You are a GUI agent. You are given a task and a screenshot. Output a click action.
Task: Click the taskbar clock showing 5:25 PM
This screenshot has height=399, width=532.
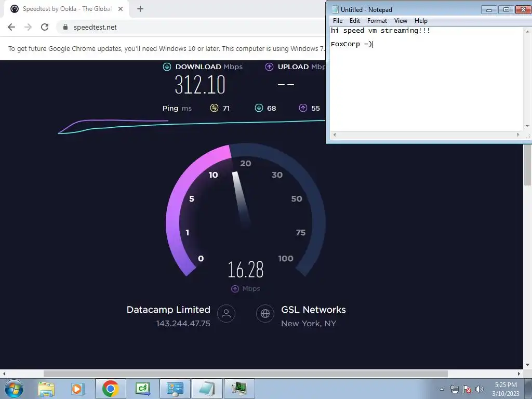pyautogui.click(x=506, y=389)
